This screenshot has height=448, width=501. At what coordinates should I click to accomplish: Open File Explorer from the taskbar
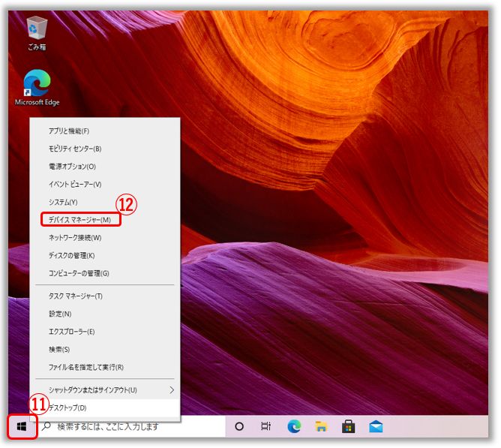pos(321,426)
